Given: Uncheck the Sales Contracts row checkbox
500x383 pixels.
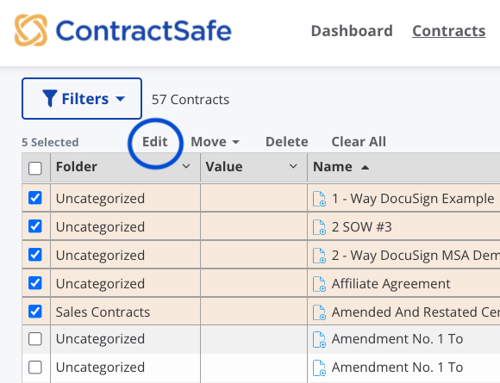Looking at the screenshot, I should (x=35, y=311).
